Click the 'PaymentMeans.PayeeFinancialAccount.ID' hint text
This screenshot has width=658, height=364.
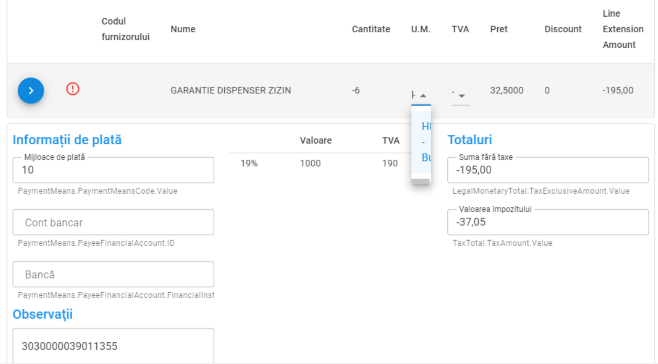[x=96, y=243]
